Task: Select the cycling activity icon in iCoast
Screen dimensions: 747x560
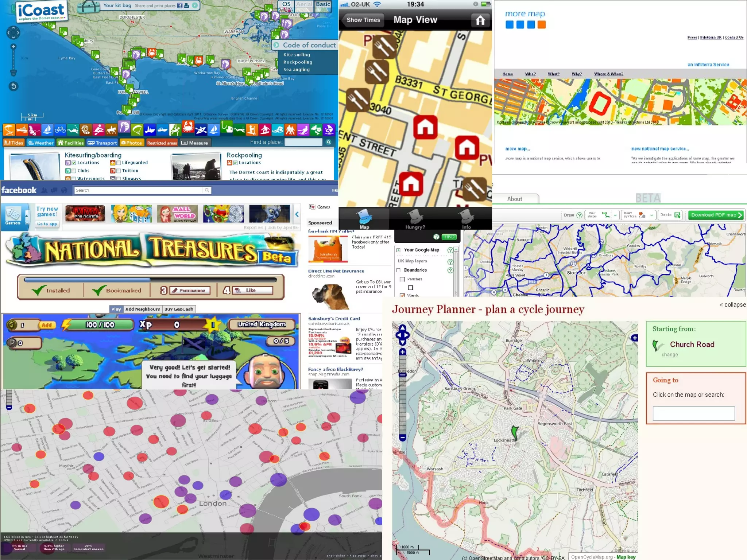Action: coord(60,129)
